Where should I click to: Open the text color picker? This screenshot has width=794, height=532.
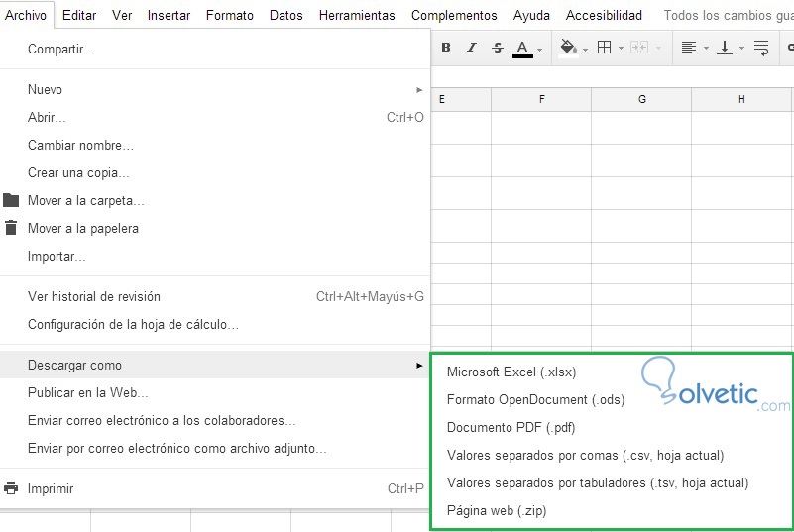[522, 49]
